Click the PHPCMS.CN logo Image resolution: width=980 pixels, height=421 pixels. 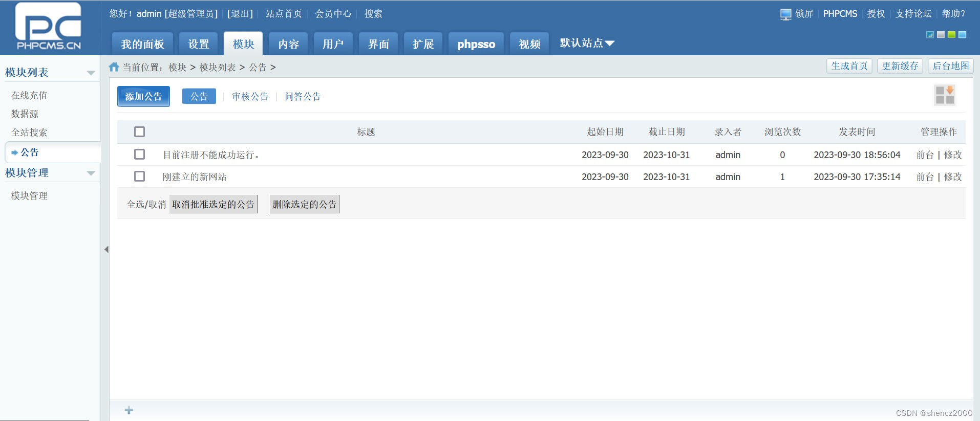click(x=48, y=26)
